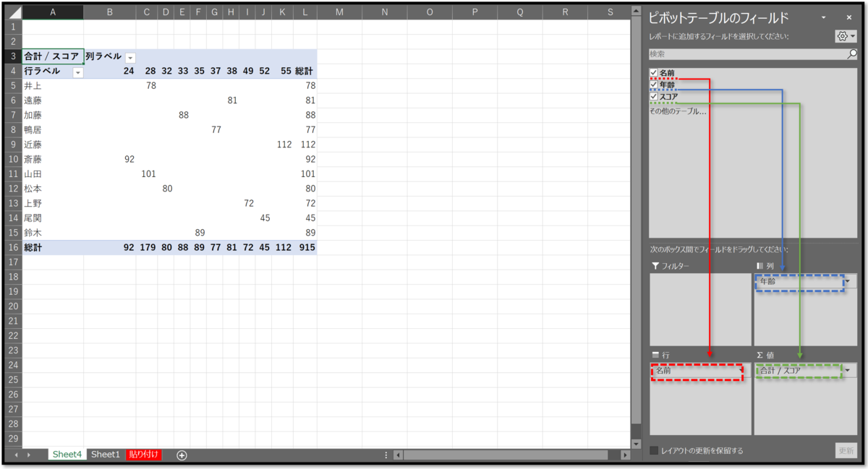Viewport: 868px width, 469px height.
Task: Open the 列ラベル filter dropdown
Action: [x=130, y=57]
